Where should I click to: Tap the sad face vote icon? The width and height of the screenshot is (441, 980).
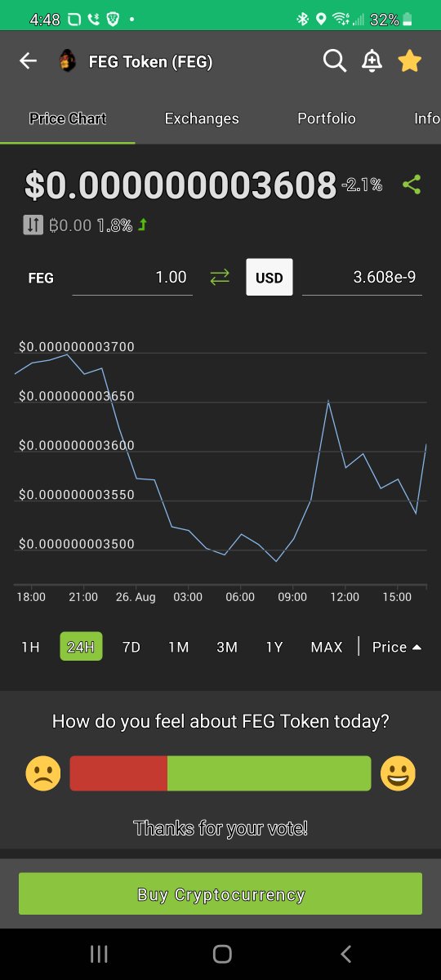coord(43,773)
